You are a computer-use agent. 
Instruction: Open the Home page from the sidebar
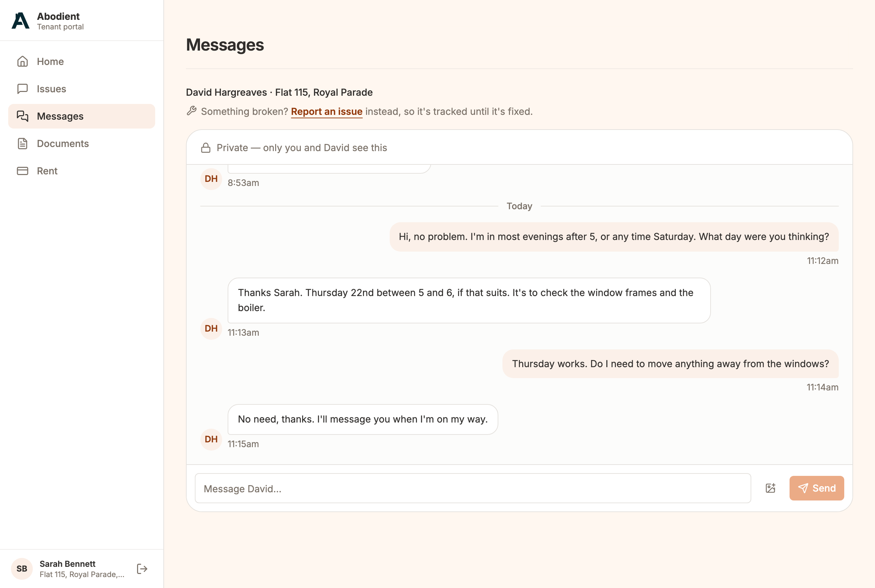pos(81,62)
